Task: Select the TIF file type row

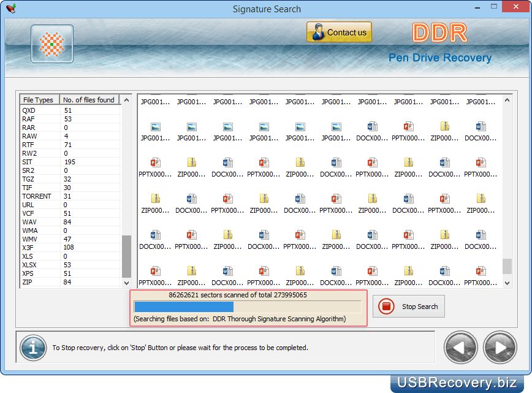Action: [x=70, y=188]
